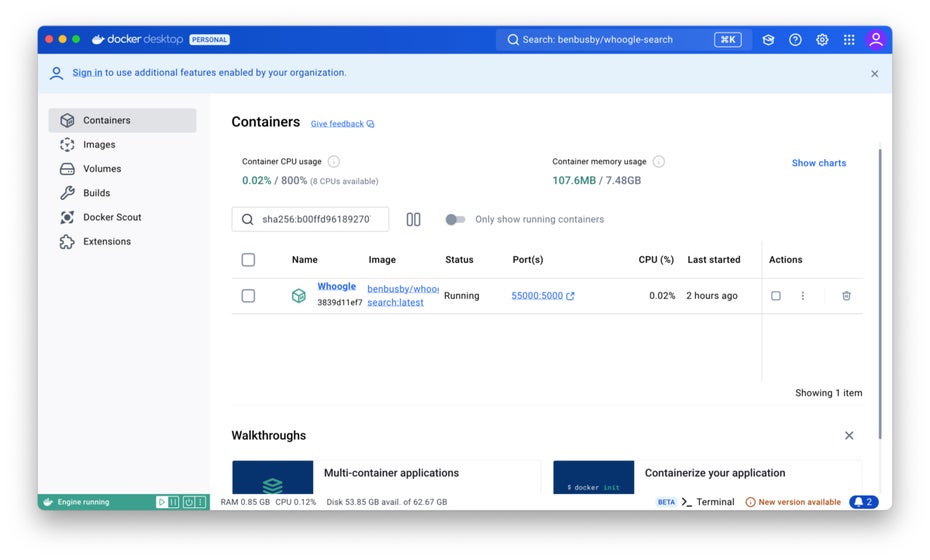Open Docker Scout in sidebar

pyautogui.click(x=122, y=217)
